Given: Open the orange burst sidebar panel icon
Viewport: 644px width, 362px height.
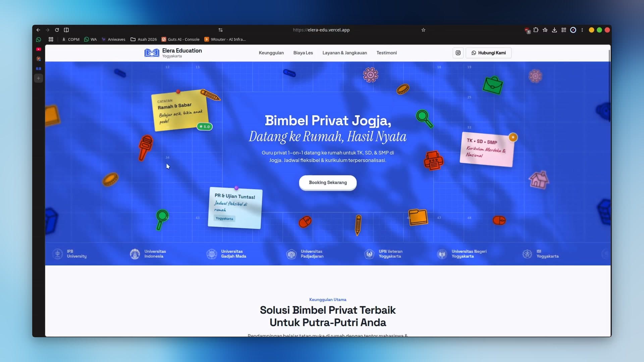Looking at the screenshot, I should (x=39, y=59).
